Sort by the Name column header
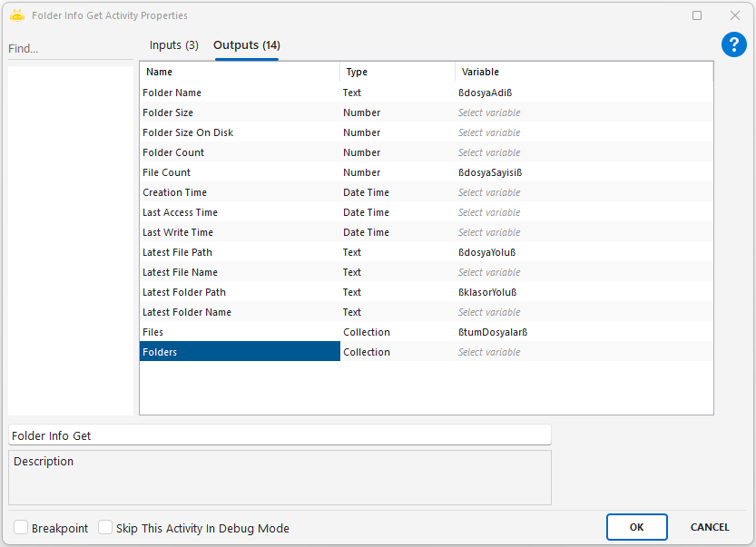The image size is (756, 547). coord(240,72)
